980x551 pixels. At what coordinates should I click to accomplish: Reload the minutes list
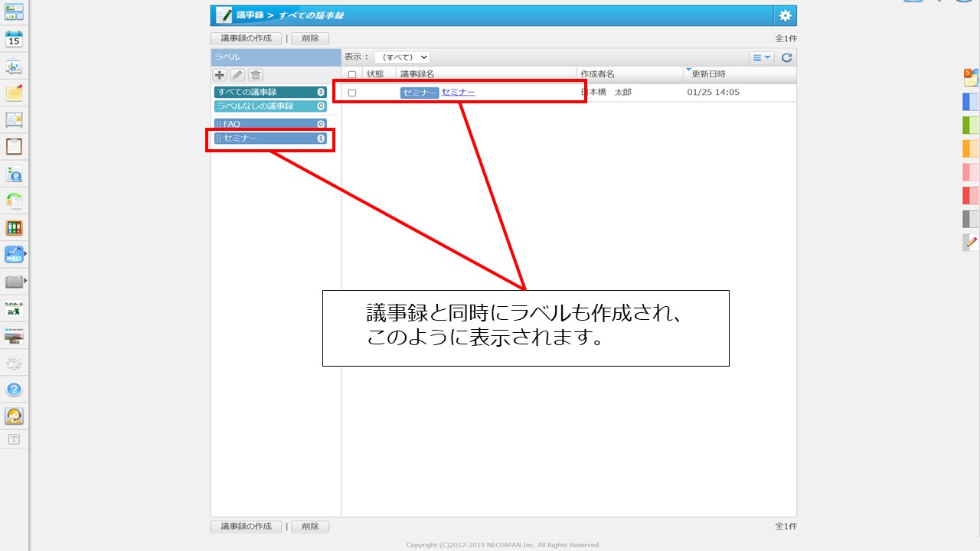(x=786, y=57)
